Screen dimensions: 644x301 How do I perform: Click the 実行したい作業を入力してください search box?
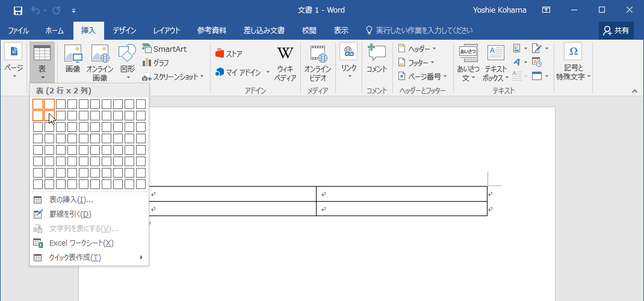click(x=419, y=30)
